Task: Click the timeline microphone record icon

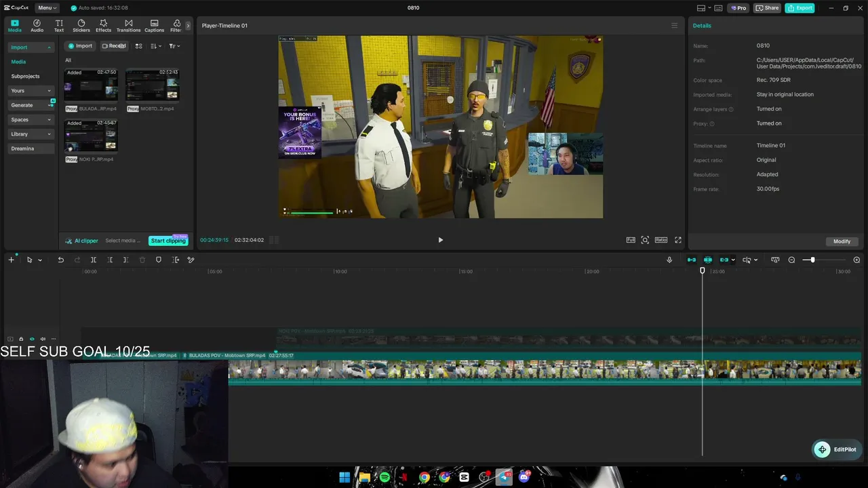Action: (x=669, y=260)
